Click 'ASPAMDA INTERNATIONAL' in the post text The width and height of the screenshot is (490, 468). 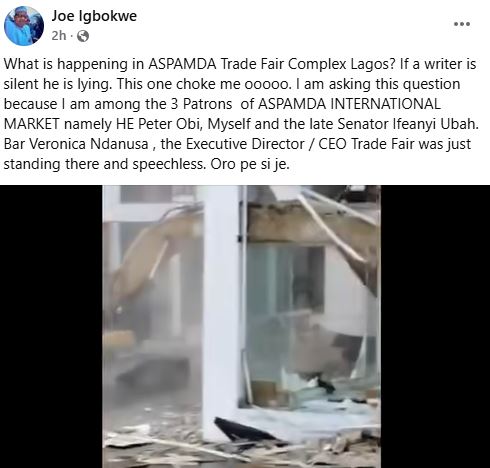click(349, 104)
